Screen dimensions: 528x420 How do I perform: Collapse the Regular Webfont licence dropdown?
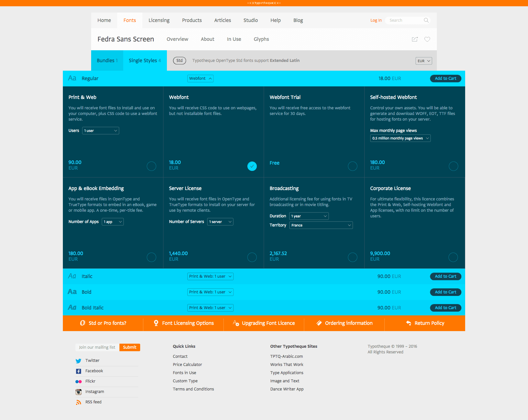click(x=201, y=79)
